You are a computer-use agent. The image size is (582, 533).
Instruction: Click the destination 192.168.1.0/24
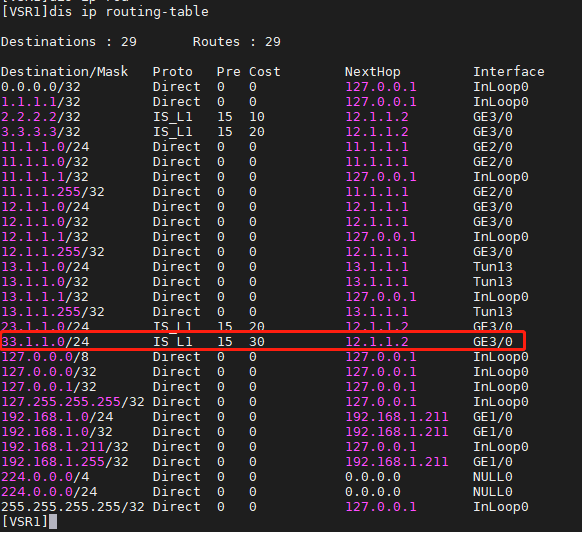(x=57, y=417)
